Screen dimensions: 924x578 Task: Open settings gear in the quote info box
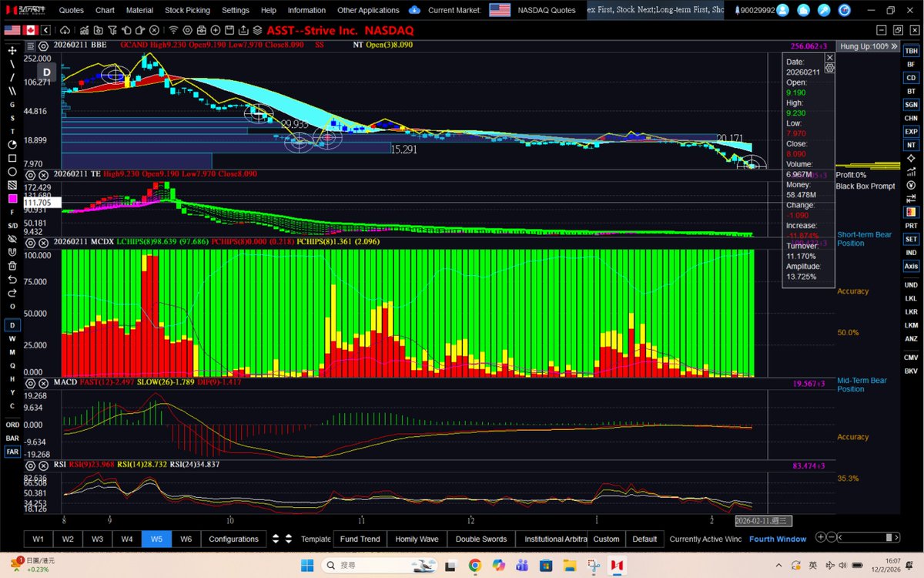[829, 68]
